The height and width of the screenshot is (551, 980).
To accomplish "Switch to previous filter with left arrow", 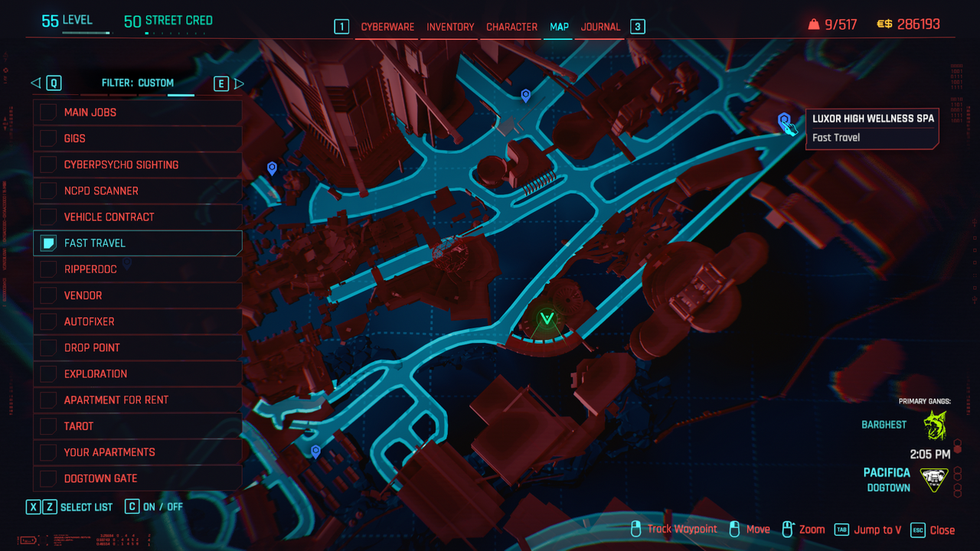I will (35, 83).
